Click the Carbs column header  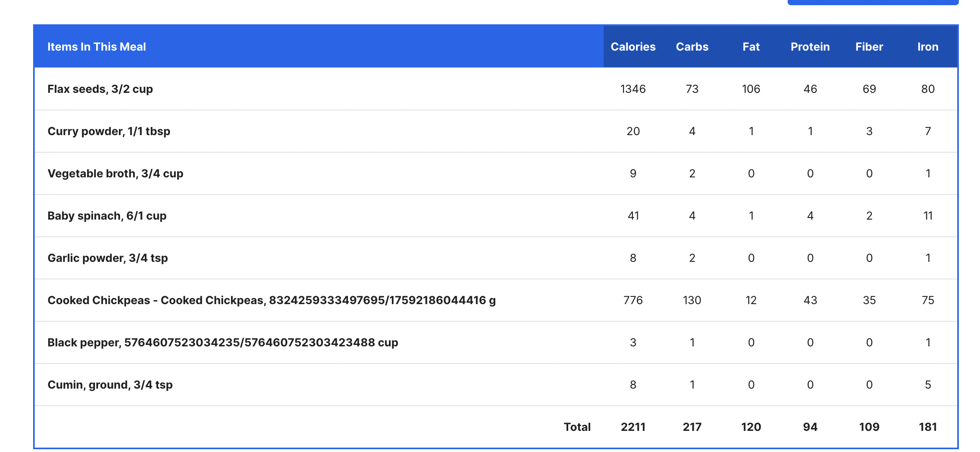point(692,47)
